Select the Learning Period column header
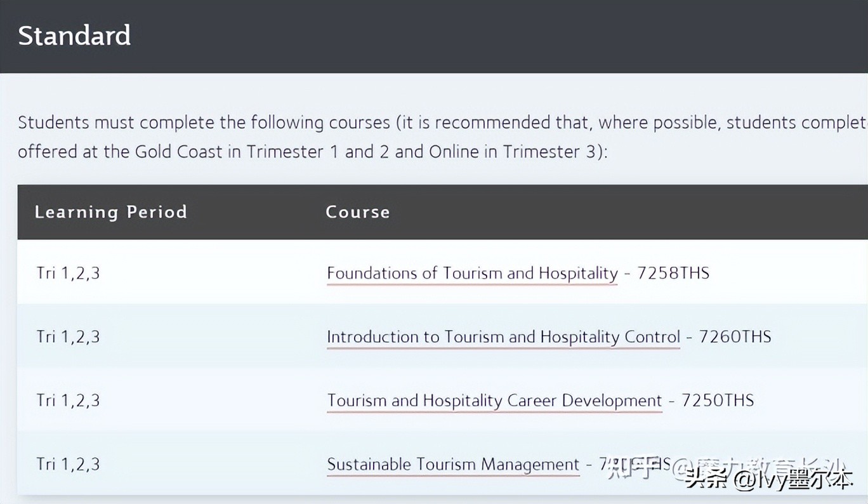 point(111,212)
